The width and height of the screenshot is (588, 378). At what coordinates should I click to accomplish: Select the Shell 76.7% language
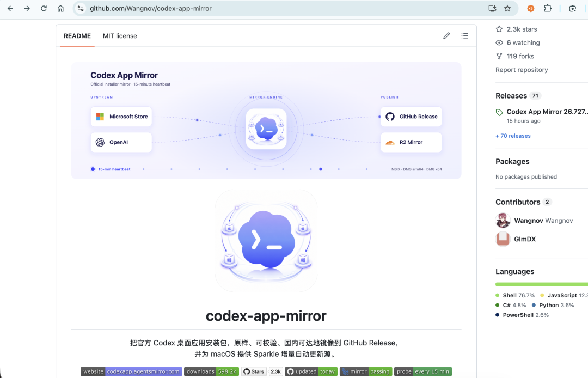[x=515, y=296]
